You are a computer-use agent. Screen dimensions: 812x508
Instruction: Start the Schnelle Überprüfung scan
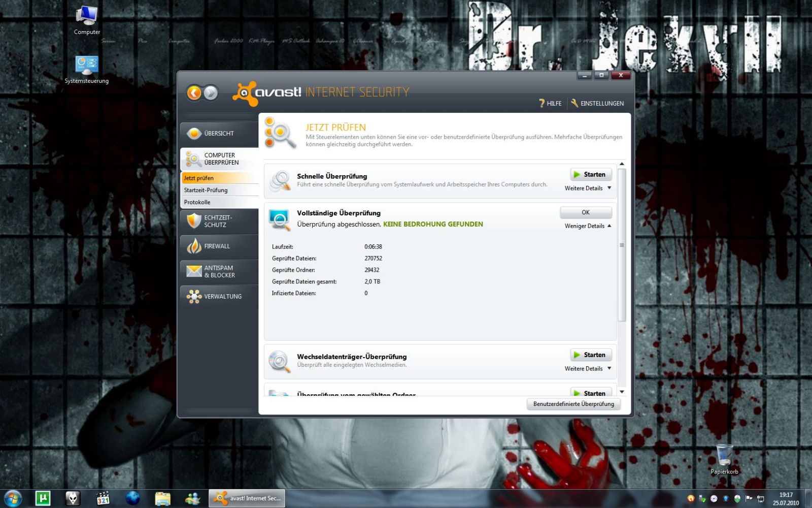tap(591, 175)
